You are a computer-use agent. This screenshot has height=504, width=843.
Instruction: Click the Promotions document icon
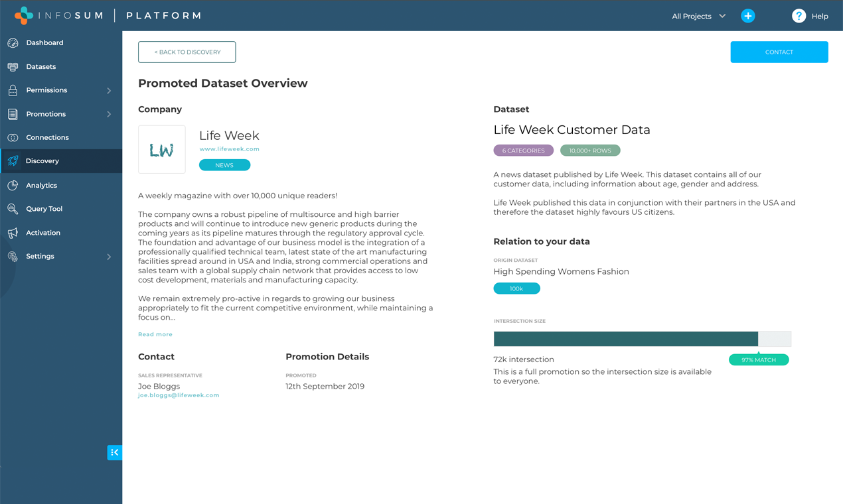coord(13,114)
